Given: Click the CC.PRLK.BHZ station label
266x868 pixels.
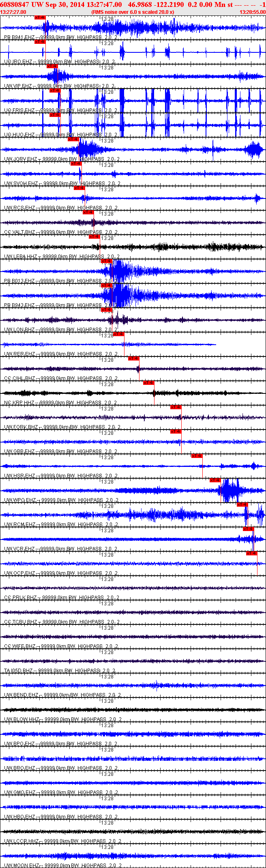Looking at the screenshot, I should tap(20, 598).
